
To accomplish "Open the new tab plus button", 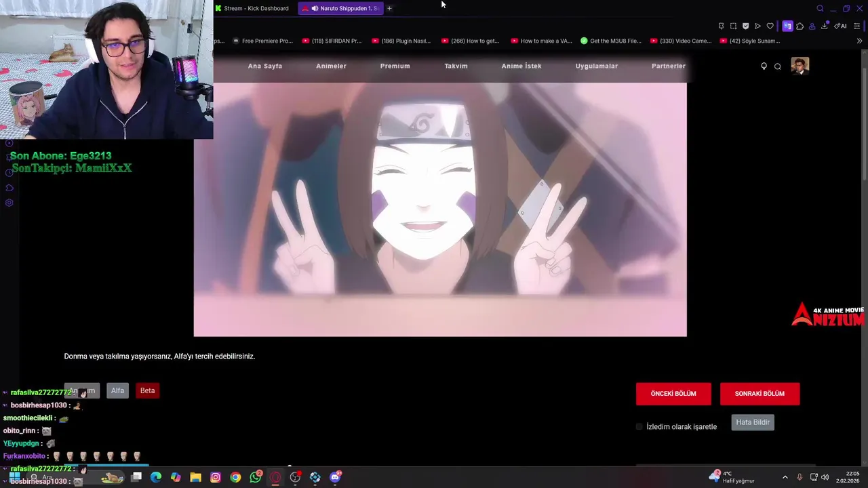I will 389,8.
